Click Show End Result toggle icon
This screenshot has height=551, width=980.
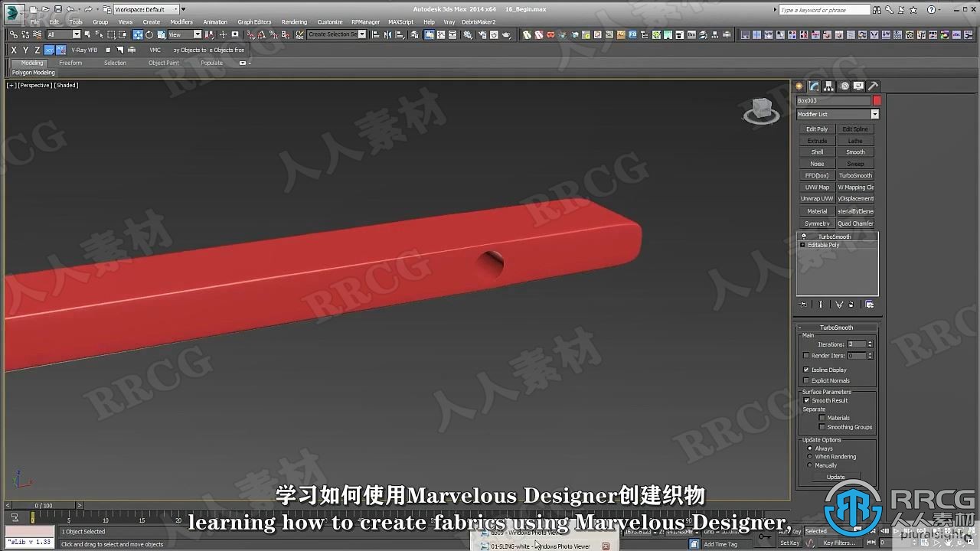(821, 304)
